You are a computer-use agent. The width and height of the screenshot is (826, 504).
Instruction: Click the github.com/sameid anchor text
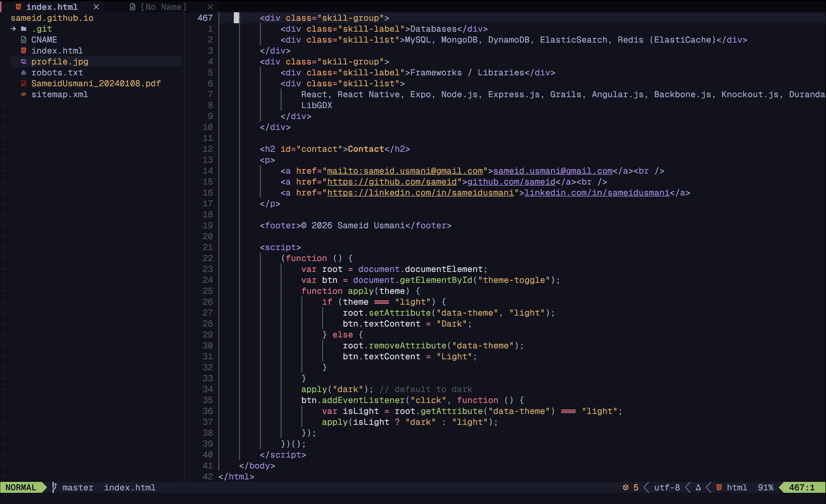coord(511,182)
